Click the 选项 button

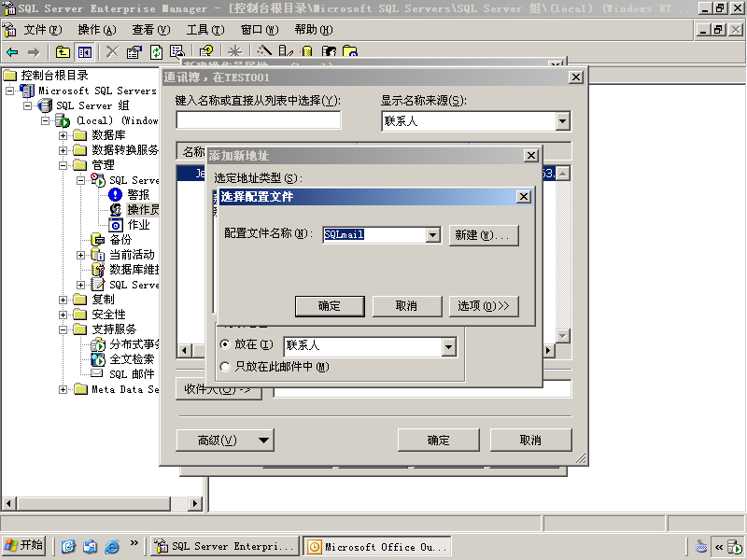coord(484,306)
